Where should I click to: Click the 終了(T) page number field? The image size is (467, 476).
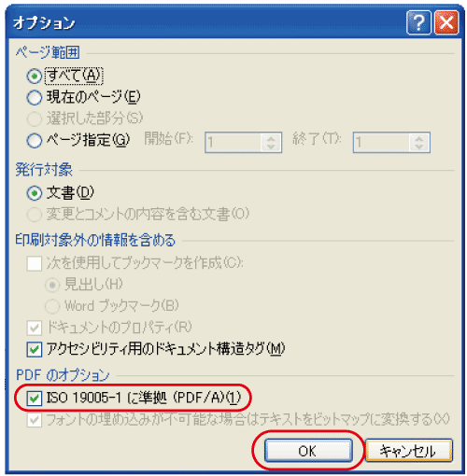pos(381,142)
